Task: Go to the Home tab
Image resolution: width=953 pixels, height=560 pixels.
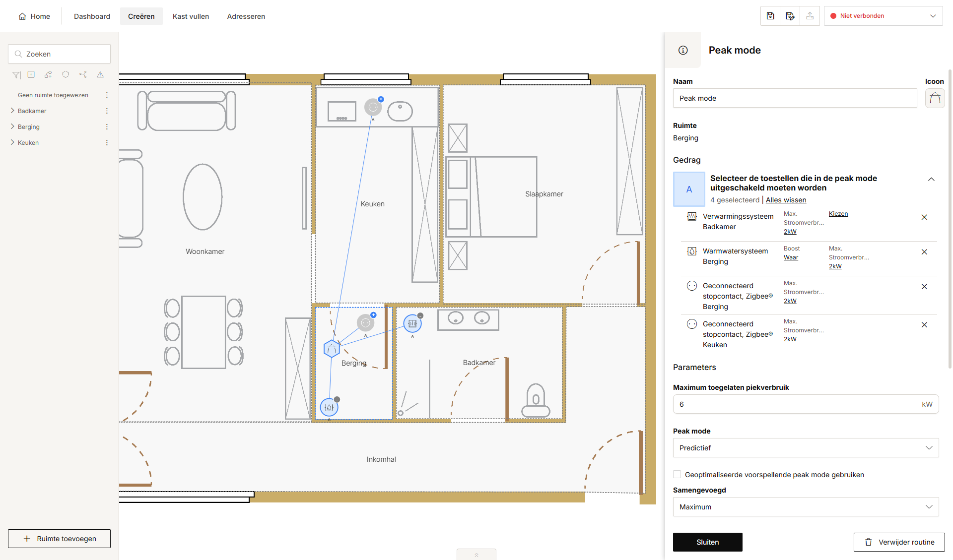Action: point(34,16)
